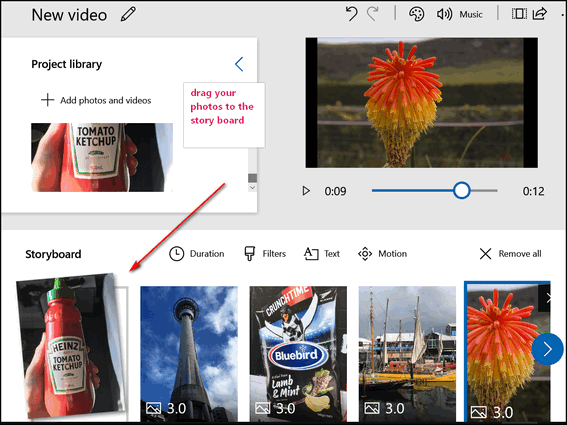Screen dimensions: 567x425
Task: Open the Themes palette icon
Action: 416,14
